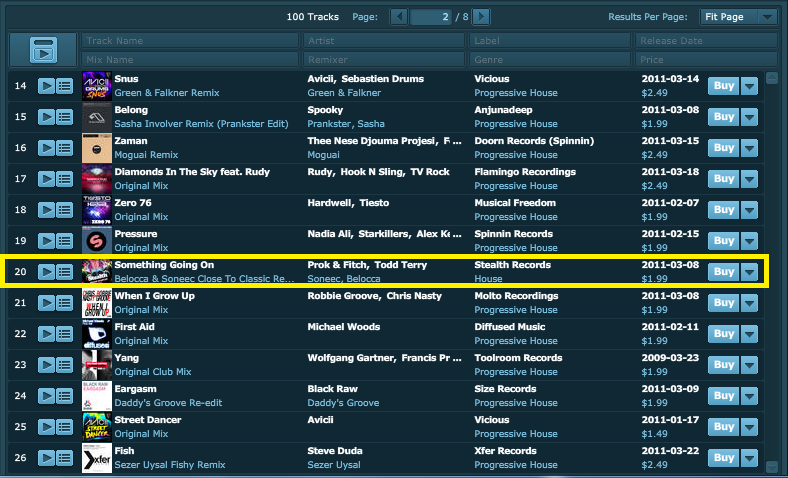Buy Something Going On

[724, 272]
